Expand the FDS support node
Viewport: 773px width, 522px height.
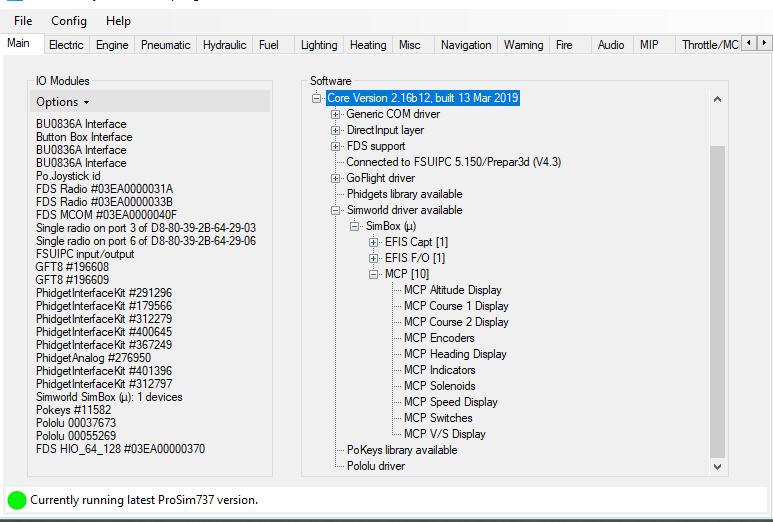[335, 146]
